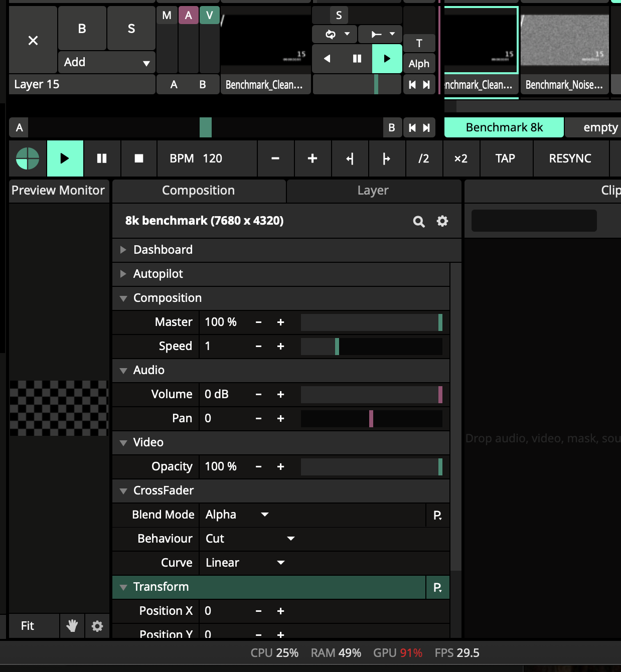This screenshot has width=621, height=672.
Task: Select the Benchmark_Noise clip thumbnail
Action: (564, 41)
